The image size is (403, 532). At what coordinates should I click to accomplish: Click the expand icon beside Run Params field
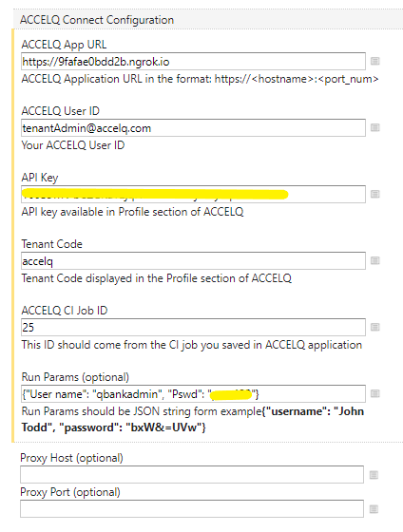(x=374, y=393)
